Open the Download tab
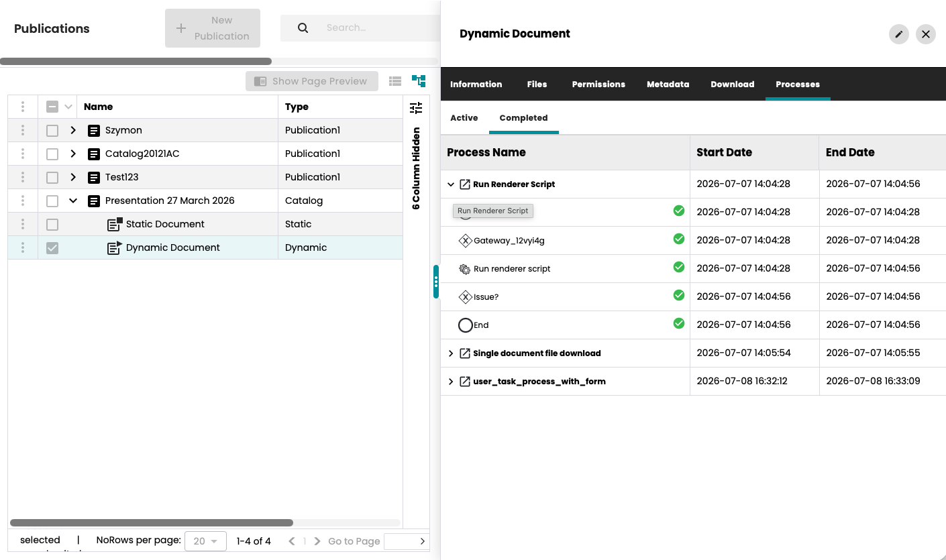This screenshot has width=946, height=560. [x=733, y=85]
